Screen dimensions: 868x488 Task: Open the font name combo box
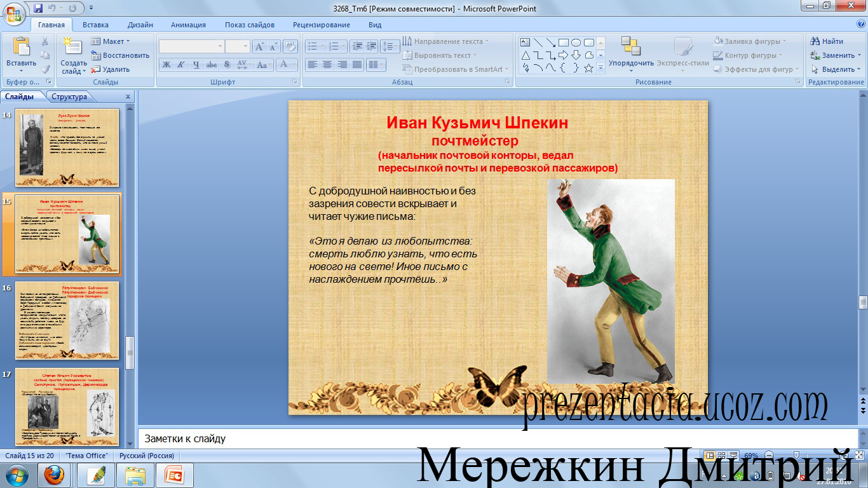click(191, 46)
